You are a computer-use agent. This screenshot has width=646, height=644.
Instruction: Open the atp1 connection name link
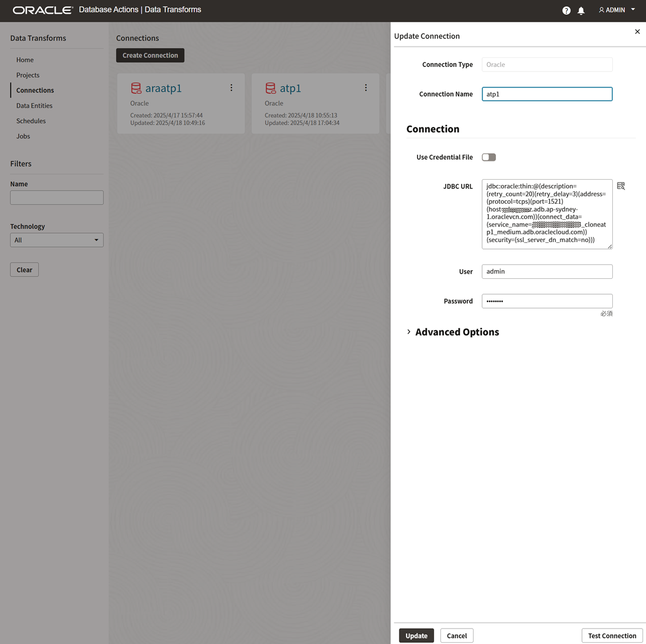[290, 88]
